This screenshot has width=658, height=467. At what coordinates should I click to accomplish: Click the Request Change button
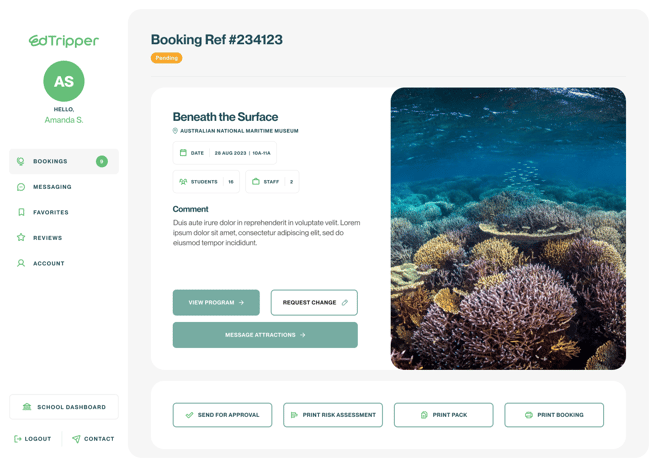(x=314, y=303)
